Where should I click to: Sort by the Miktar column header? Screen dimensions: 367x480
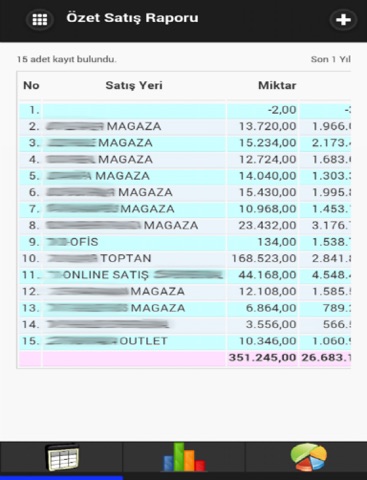point(277,85)
